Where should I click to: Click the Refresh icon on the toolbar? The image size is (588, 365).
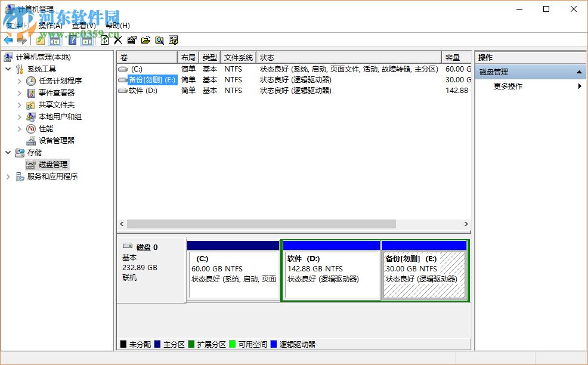point(104,40)
